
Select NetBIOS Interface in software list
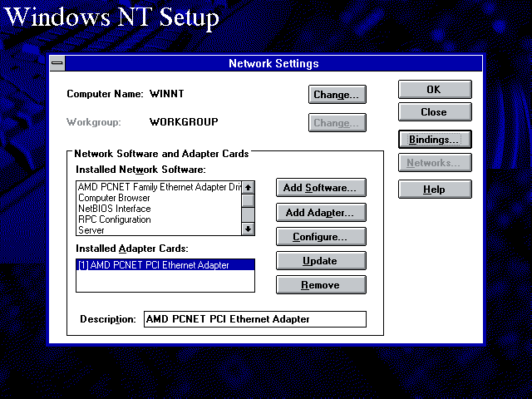coord(159,209)
